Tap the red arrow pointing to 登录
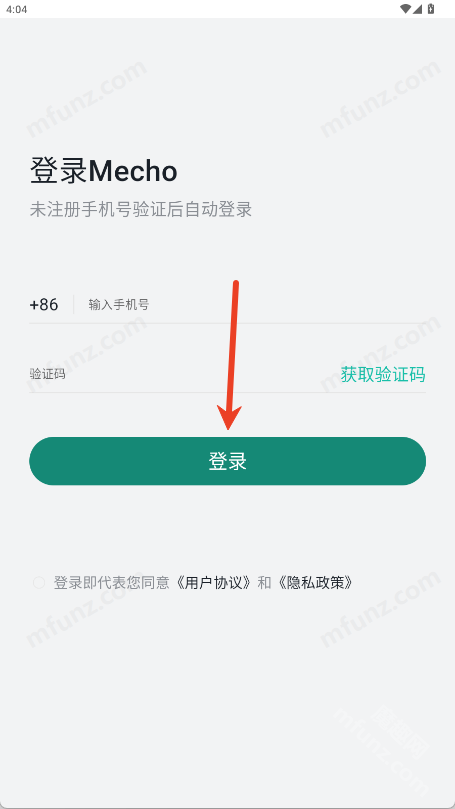The width and height of the screenshot is (455, 809). coord(229,356)
